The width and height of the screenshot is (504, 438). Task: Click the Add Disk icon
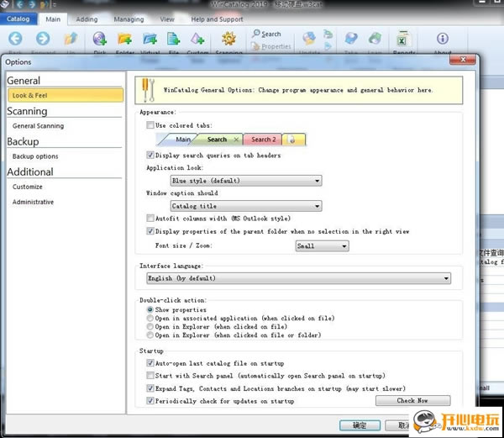(100, 39)
